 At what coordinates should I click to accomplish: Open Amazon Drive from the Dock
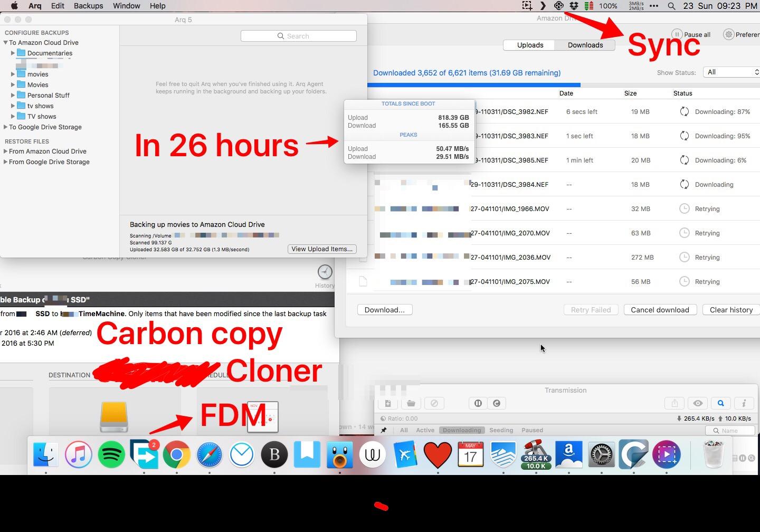[568, 454]
